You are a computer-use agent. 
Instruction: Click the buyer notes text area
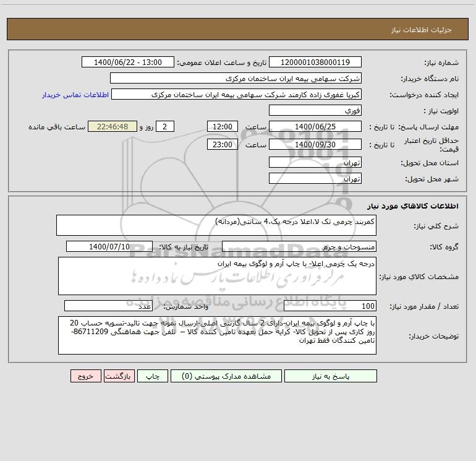point(217,335)
